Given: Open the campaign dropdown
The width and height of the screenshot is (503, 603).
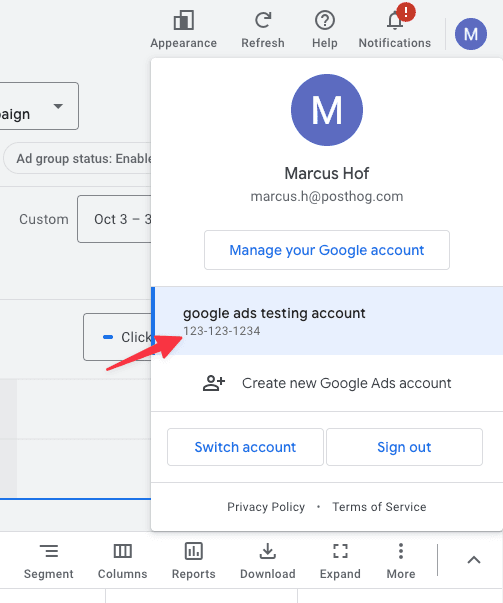Looking at the screenshot, I should pos(39,106).
